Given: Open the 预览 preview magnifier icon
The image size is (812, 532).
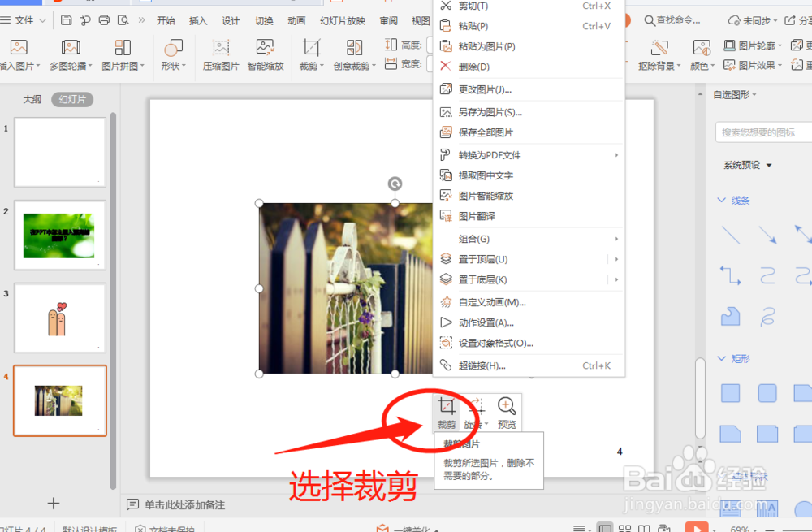Looking at the screenshot, I should (x=507, y=406).
